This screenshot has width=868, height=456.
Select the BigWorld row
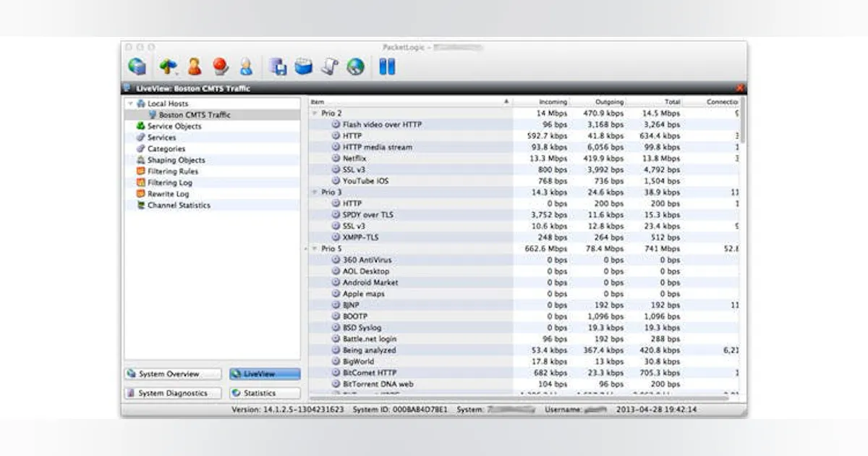[524, 361]
